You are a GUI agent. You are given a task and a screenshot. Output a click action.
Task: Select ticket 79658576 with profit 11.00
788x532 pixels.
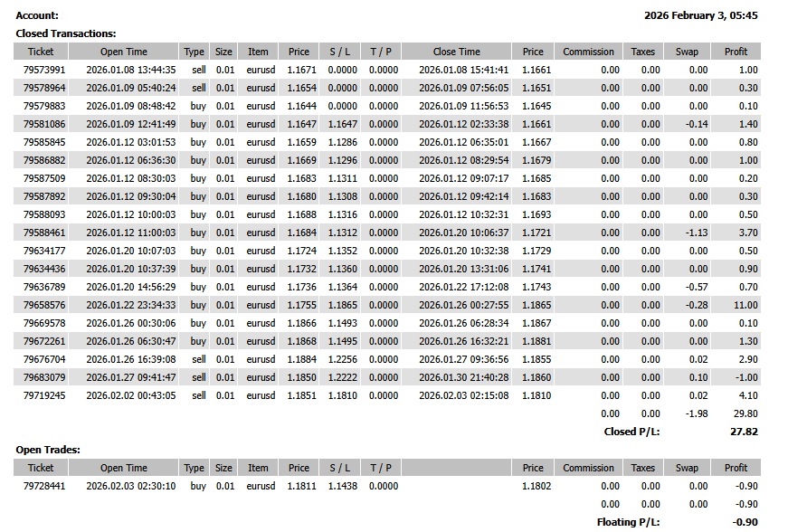pyautogui.click(x=44, y=305)
